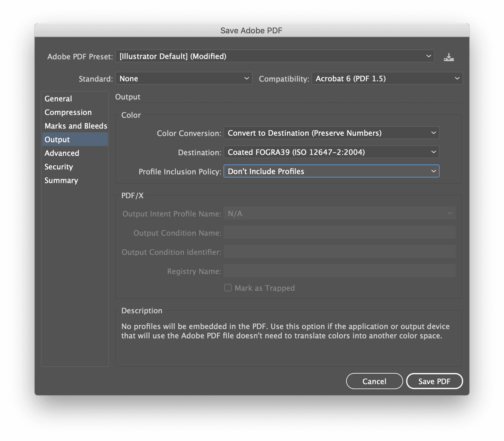Click the Registry Name field
The image size is (504, 441).
pos(340,271)
